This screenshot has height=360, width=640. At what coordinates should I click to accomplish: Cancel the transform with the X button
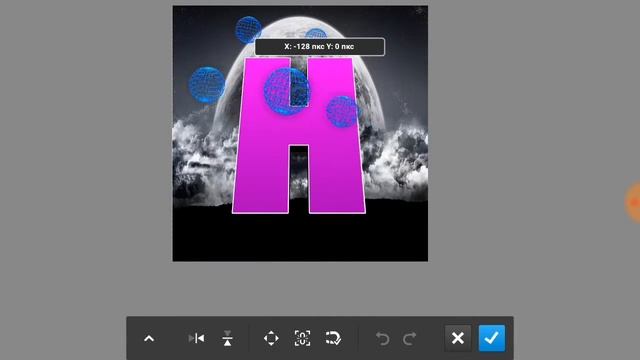pos(458,338)
